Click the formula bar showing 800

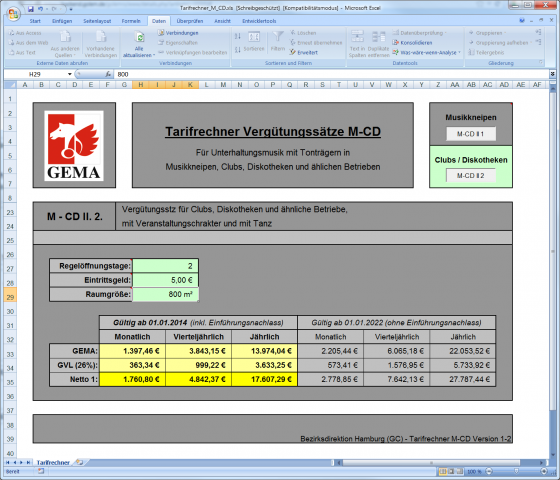point(331,74)
